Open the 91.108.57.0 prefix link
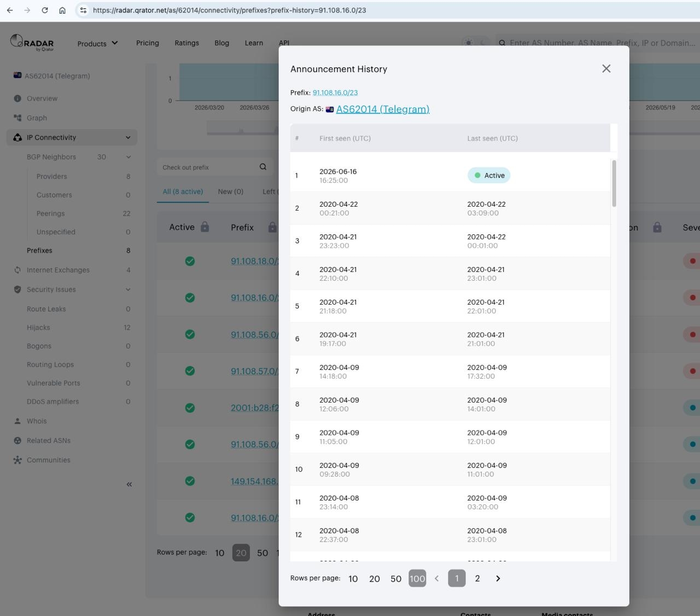700x616 pixels. (254, 371)
